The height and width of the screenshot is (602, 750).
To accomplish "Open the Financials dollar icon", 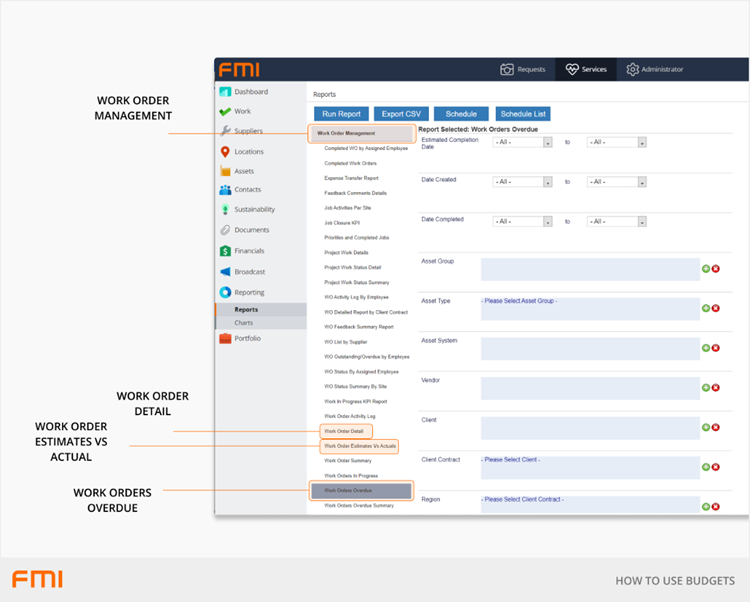I will 226,251.
